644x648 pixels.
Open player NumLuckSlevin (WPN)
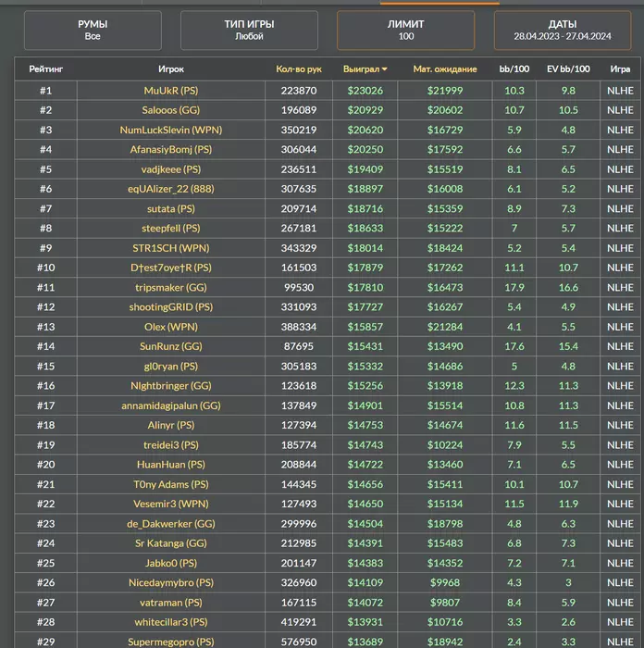[171, 130]
